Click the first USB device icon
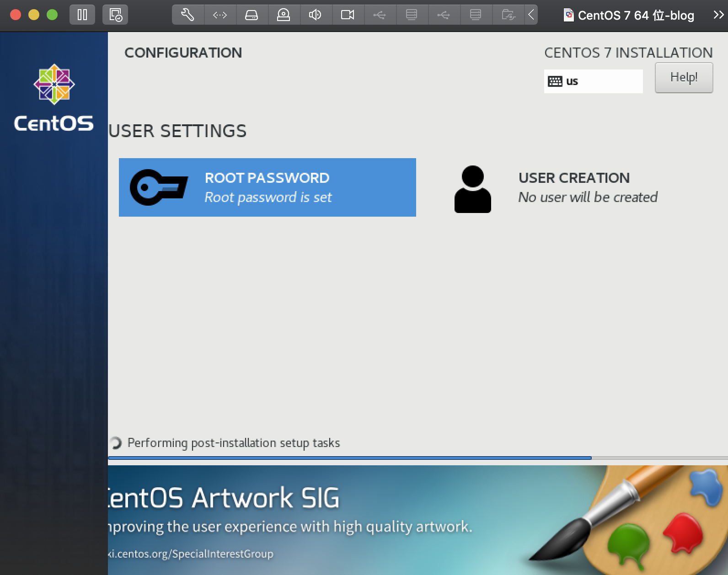 380,15
